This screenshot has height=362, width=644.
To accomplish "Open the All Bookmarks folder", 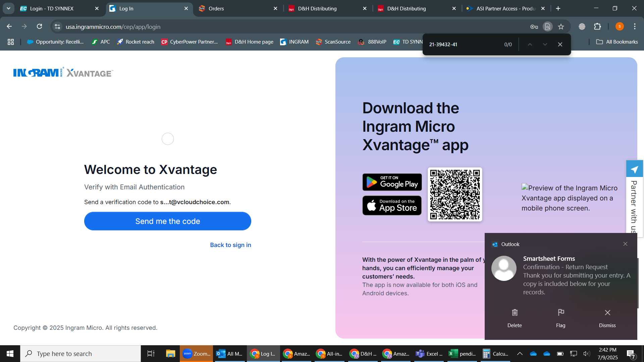I will coord(617,42).
